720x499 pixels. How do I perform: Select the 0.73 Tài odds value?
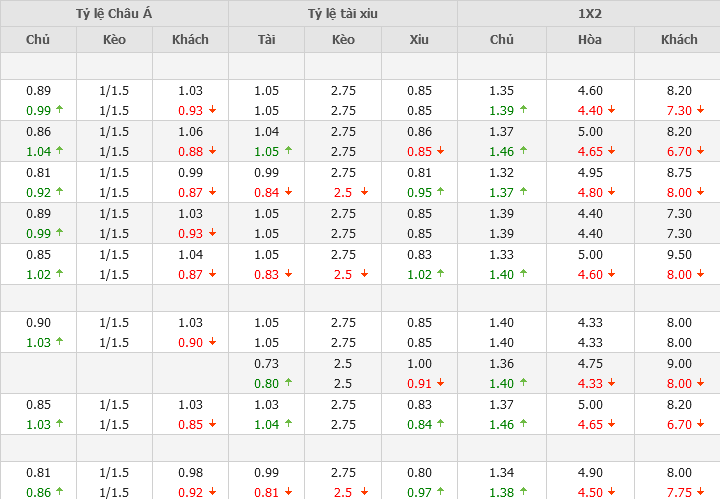click(266, 364)
